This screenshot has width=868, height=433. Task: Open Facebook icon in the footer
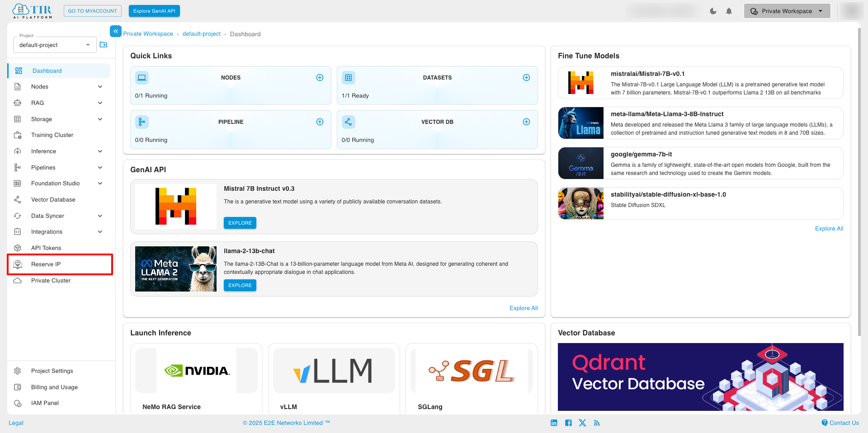pyautogui.click(x=568, y=423)
